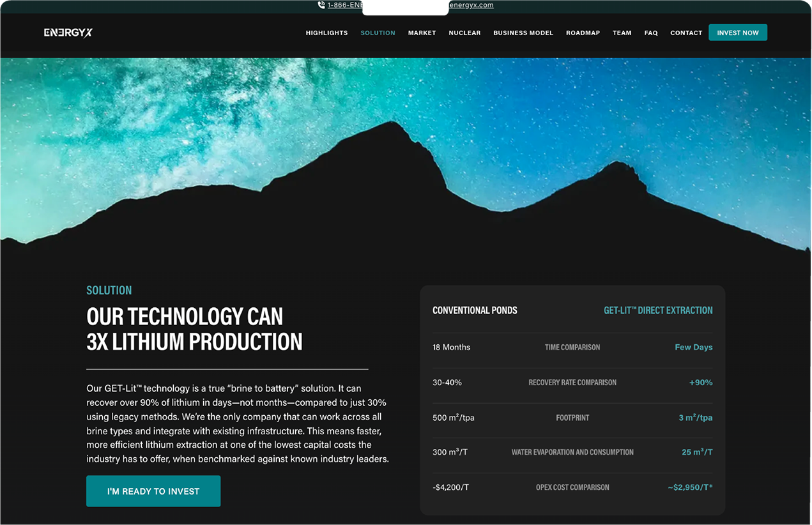Image resolution: width=812 pixels, height=525 pixels.
Task: Click the 'Conventional Ponds' column header
Action: [x=475, y=310]
